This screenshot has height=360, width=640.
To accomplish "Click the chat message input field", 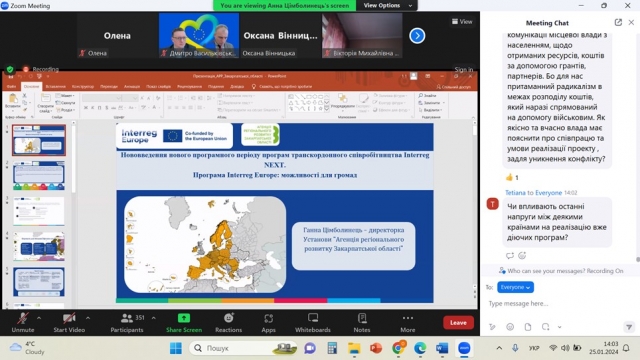I will 559,304.
